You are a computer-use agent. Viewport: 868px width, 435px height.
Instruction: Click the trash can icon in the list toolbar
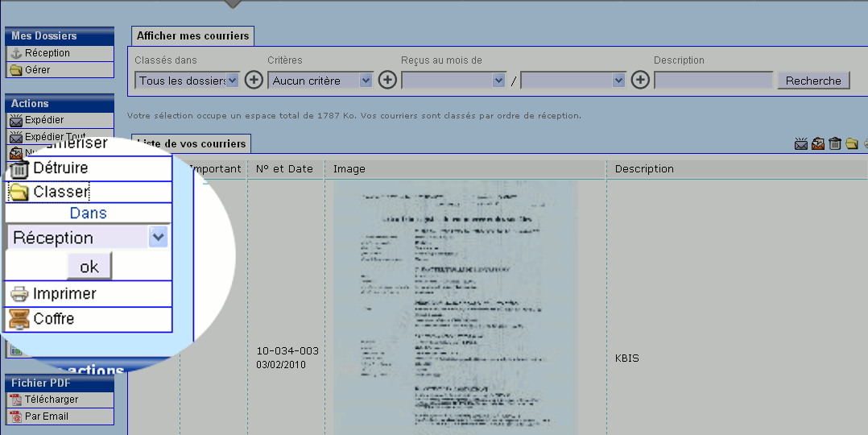(x=835, y=144)
